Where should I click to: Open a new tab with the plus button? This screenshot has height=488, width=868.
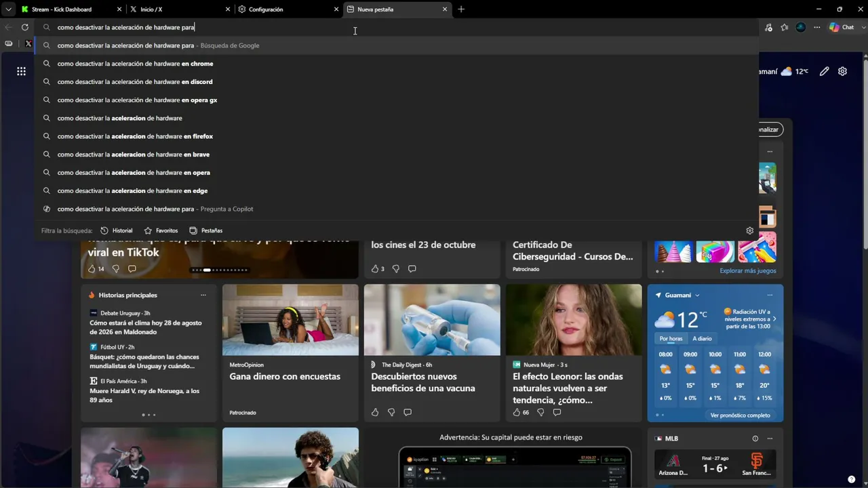click(x=461, y=9)
